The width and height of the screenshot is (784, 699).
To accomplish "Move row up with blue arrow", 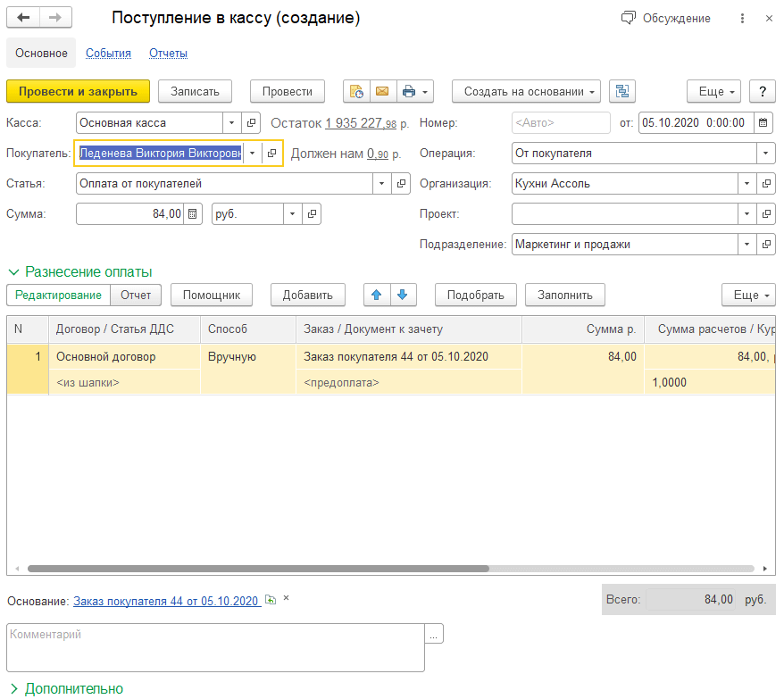I will coord(377,295).
